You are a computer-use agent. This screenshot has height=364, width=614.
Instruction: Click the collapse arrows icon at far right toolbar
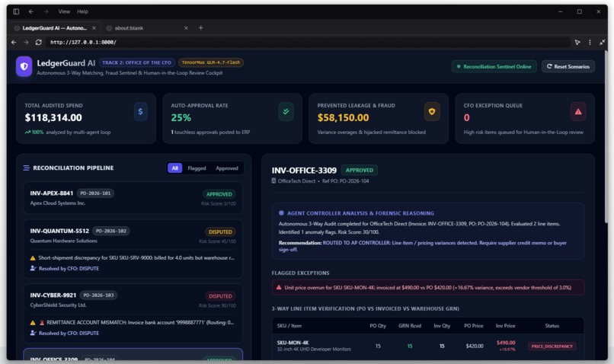click(602, 43)
